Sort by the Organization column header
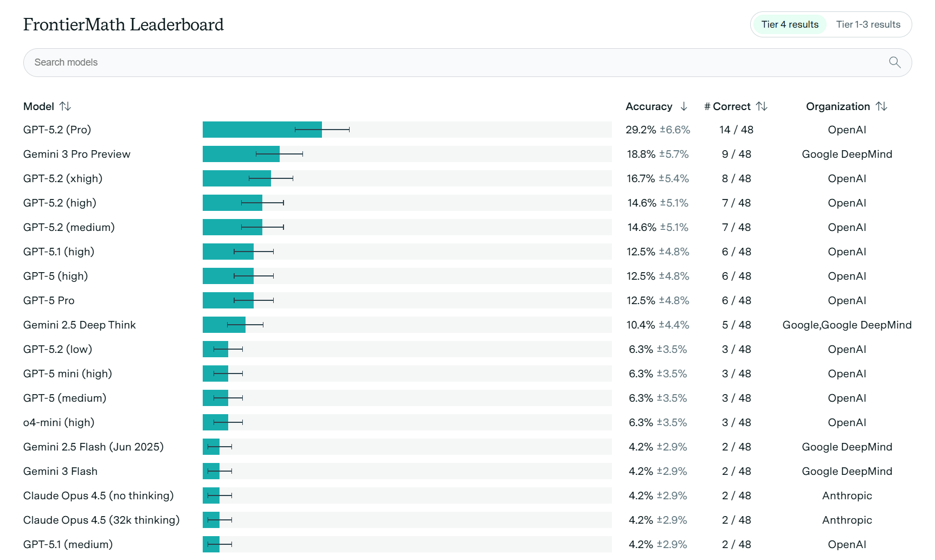 point(837,106)
